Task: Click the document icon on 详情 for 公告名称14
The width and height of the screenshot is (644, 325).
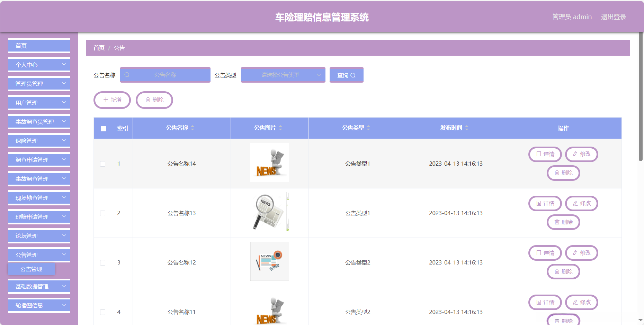Action: point(538,154)
